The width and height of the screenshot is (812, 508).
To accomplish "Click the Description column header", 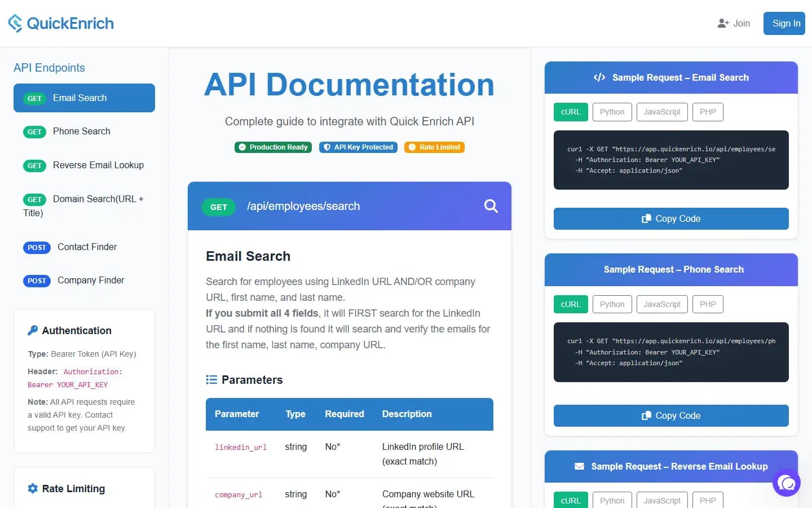I will tap(407, 414).
